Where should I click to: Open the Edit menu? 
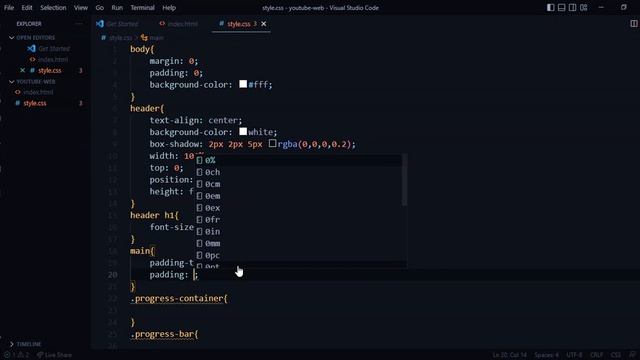[x=27, y=7]
